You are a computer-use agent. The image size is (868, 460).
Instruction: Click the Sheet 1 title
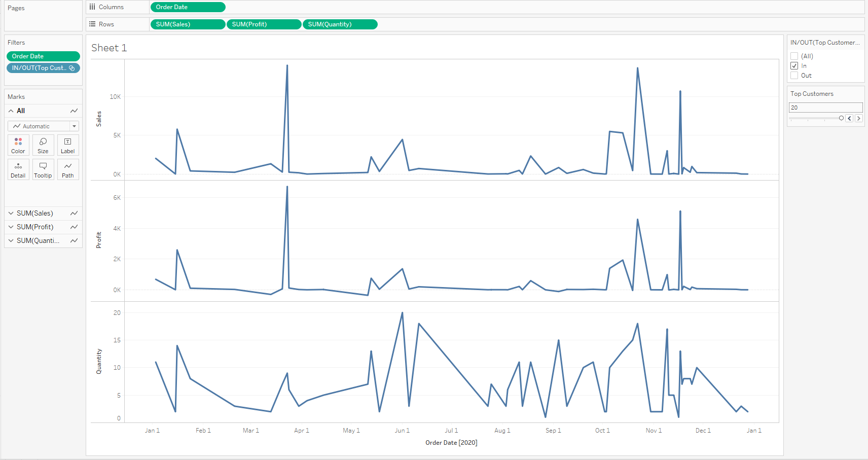pyautogui.click(x=109, y=48)
